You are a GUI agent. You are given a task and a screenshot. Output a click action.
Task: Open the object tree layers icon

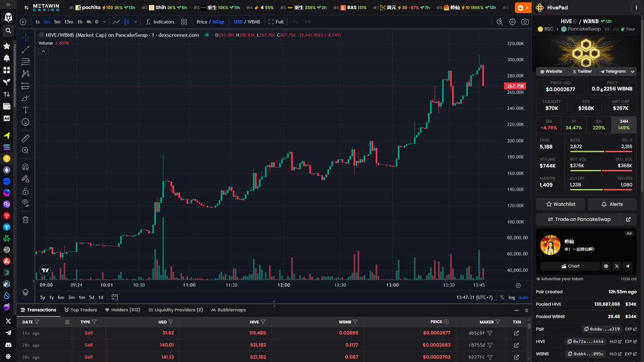(25, 292)
